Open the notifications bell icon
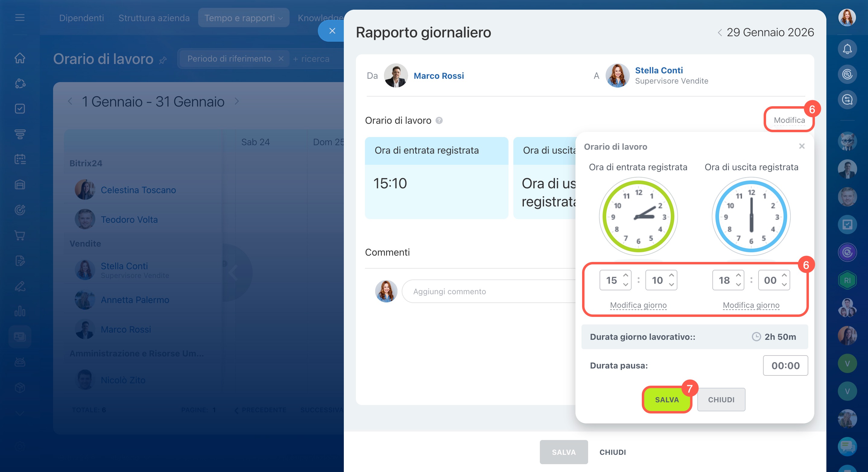This screenshot has height=472, width=868. (847, 49)
